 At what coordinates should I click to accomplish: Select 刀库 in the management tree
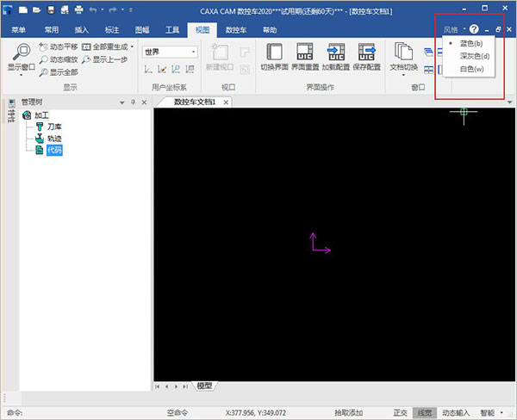point(53,127)
